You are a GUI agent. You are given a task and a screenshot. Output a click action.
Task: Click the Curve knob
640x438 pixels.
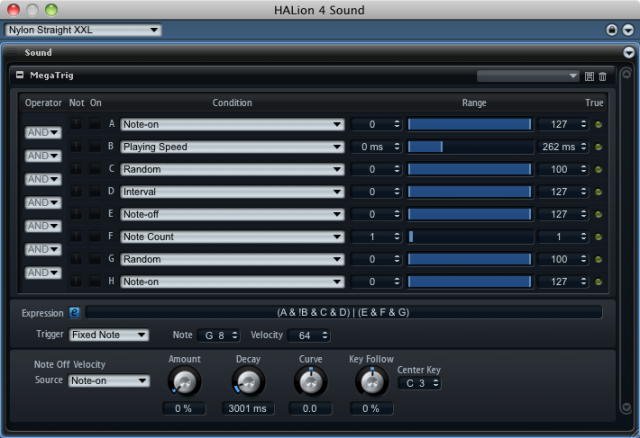310,381
